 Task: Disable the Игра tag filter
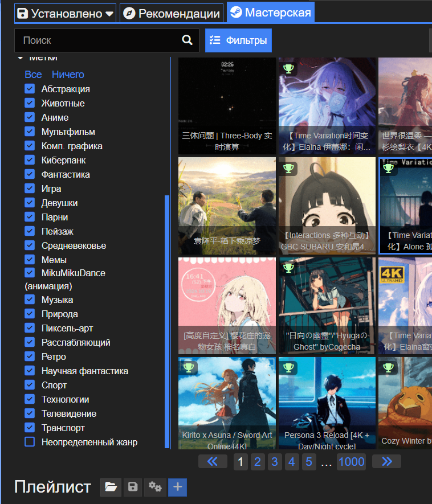click(30, 189)
